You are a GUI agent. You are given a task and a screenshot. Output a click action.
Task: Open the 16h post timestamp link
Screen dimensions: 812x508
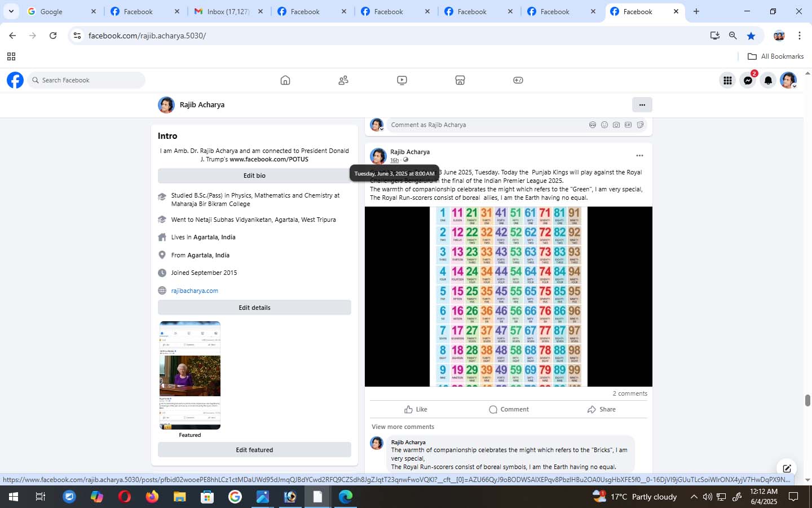(x=394, y=160)
